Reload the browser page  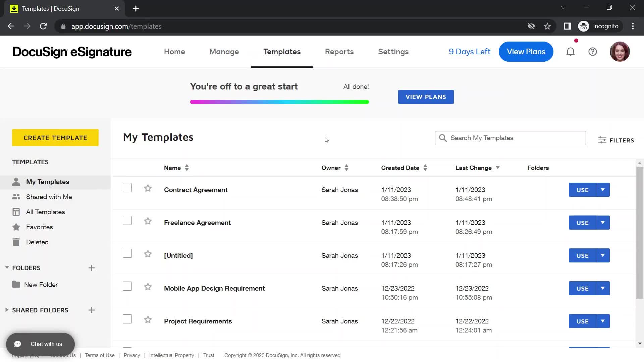43,26
